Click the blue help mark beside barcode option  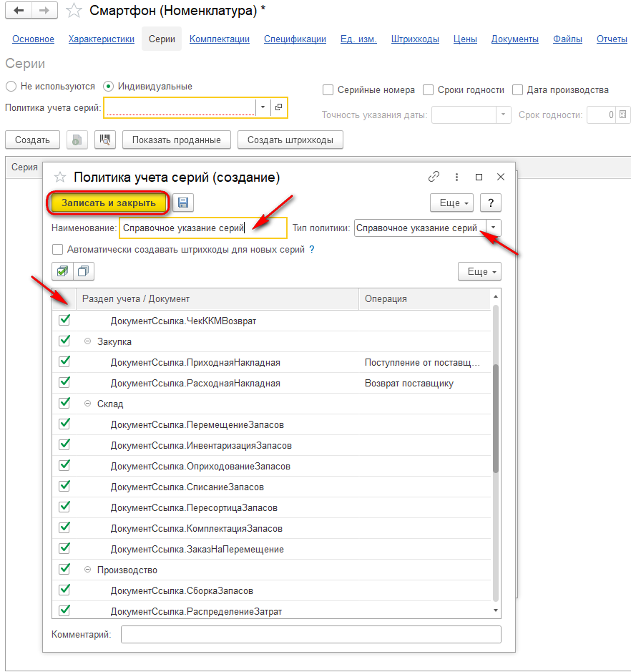point(312,249)
